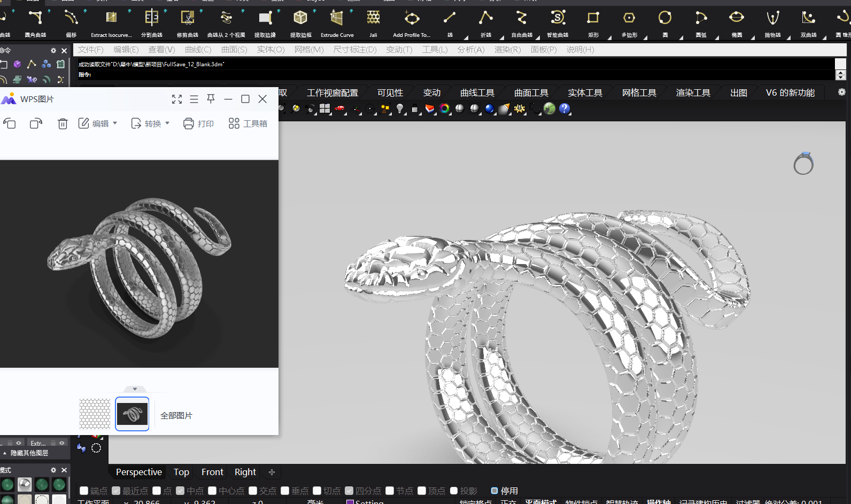Click the Extrude Curve tool icon
The height and width of the screenshot is (504, 851).
[x=337, y=19]
